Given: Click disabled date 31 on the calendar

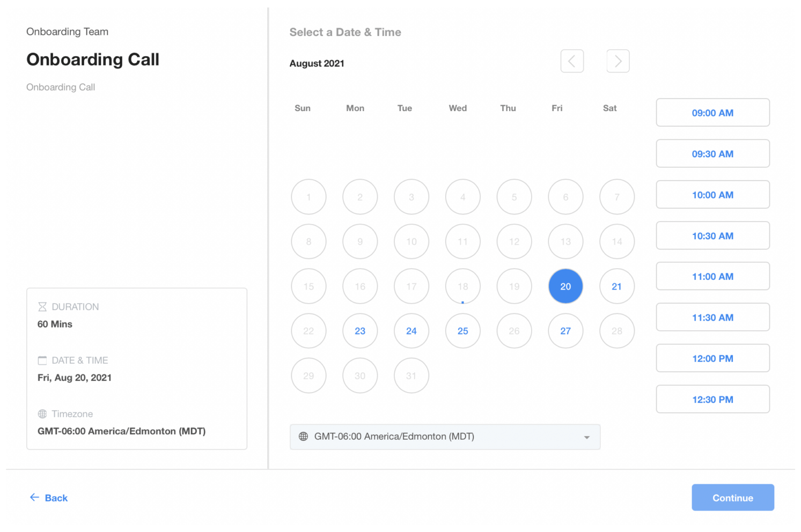Looking at the screenshot, I should (x=411, y=376).
